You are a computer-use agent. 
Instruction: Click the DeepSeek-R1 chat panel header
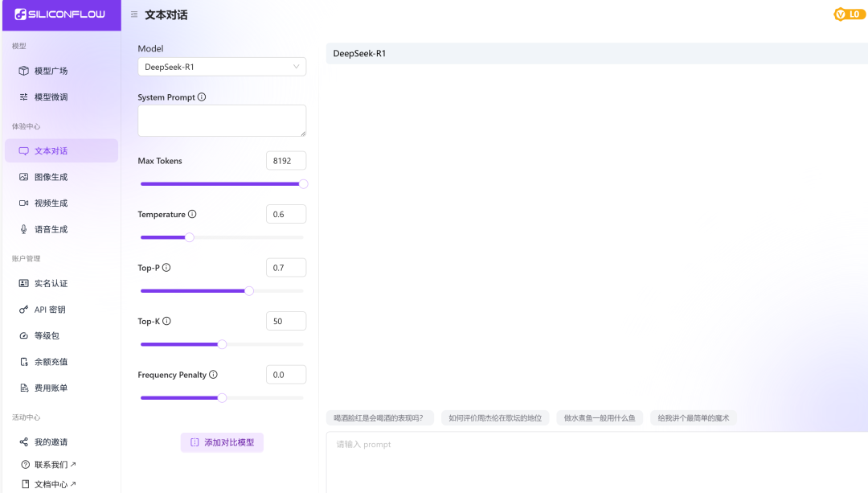pyautogui.click(x=597, y=53)
